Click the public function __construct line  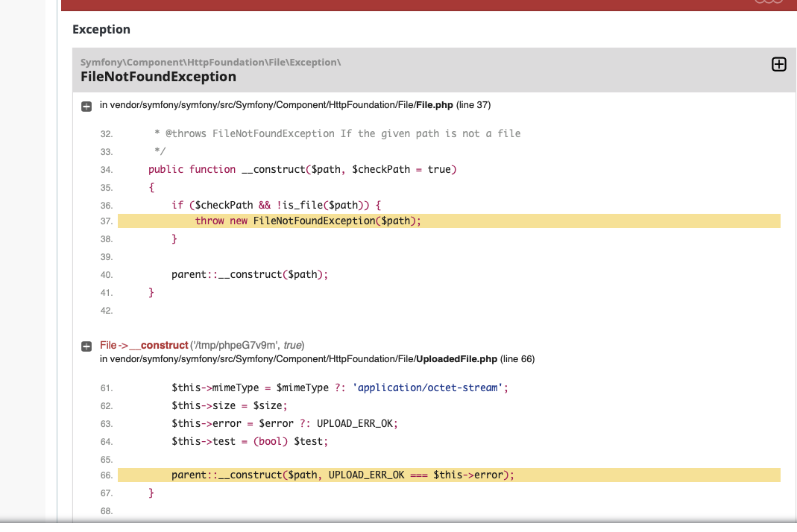coord(303,170)
